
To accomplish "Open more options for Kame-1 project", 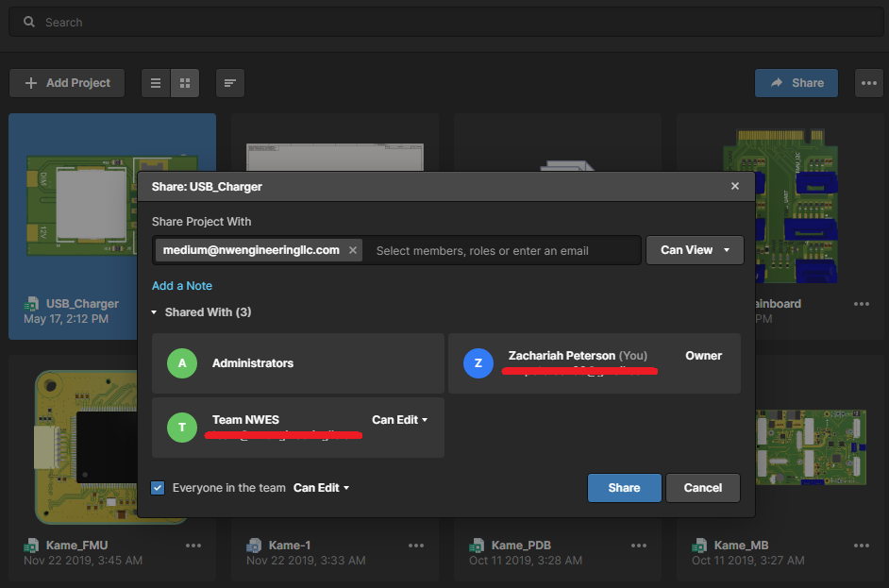I will click(416, 546).
